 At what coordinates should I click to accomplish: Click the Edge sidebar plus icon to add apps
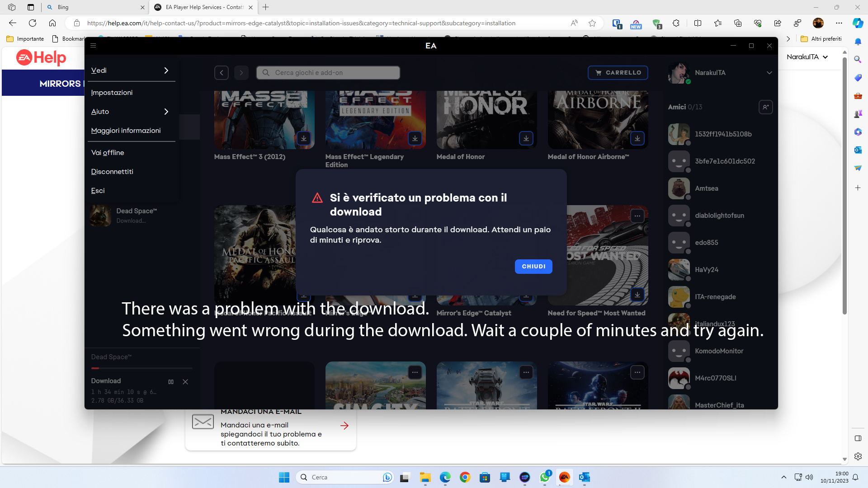(x=858, y=188)
